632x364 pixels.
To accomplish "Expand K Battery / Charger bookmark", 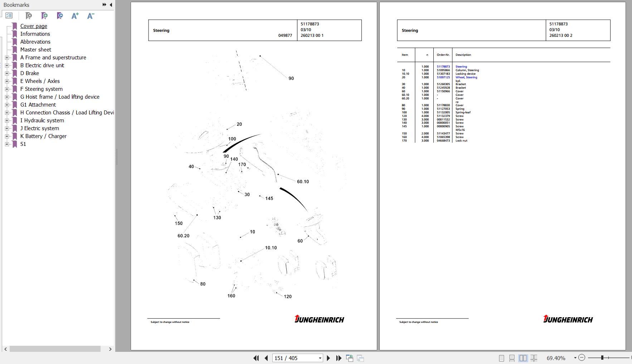I will (7, 136).
